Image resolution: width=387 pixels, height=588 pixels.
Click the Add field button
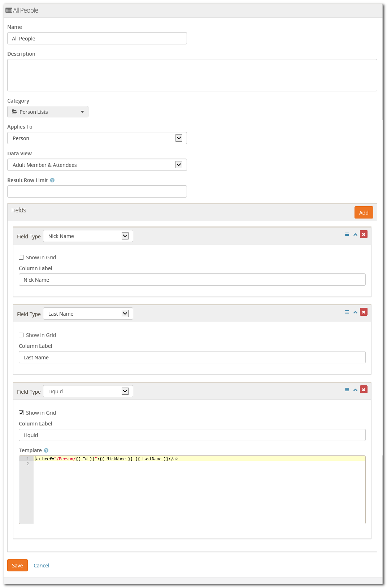364,213
